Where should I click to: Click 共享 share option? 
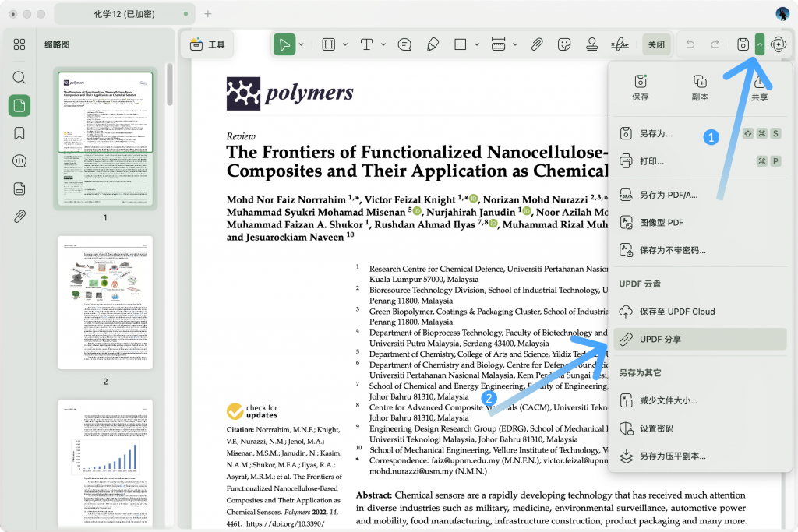[x=759, y=87]
